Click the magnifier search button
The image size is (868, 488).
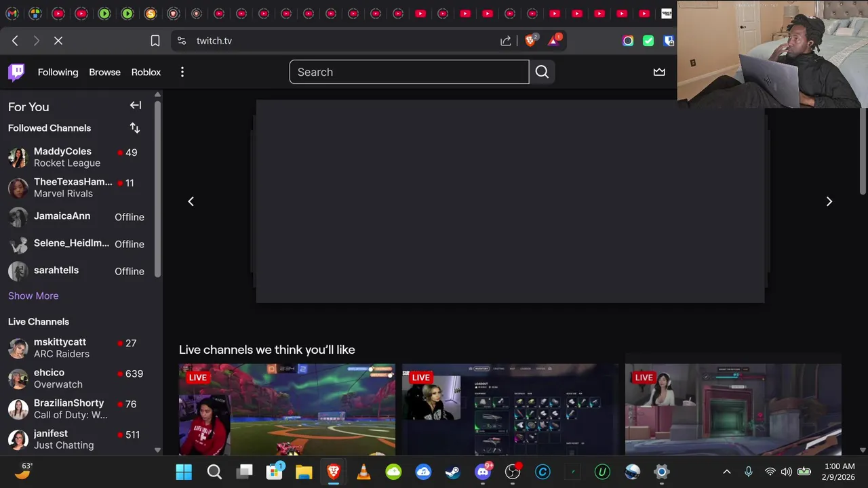(x=542, y=72)
